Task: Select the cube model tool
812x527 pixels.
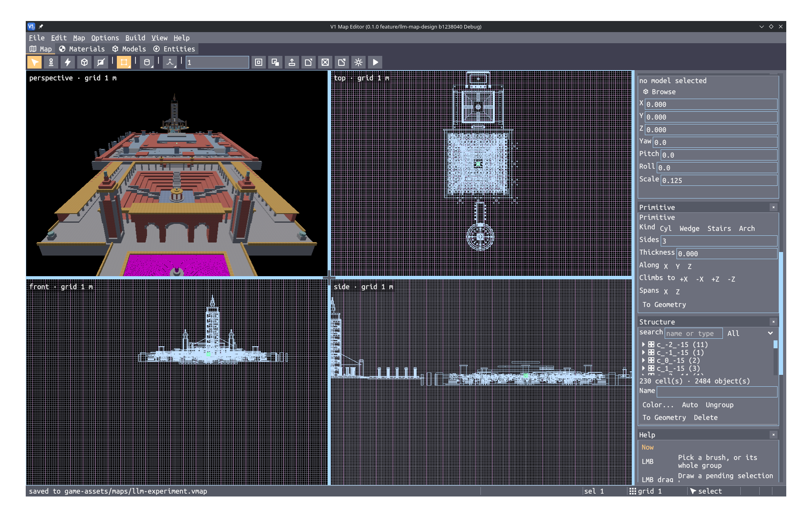Action: pyautogui.click(x=84, y=62)
